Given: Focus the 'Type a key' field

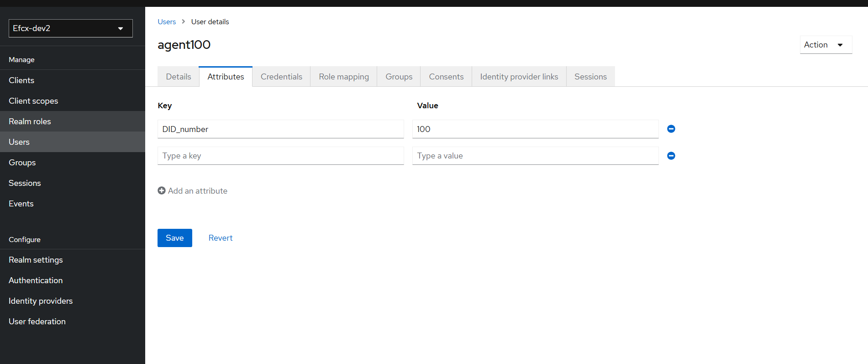Looking at the screenshot, I should pyautogui.click(x=281, y=156).
